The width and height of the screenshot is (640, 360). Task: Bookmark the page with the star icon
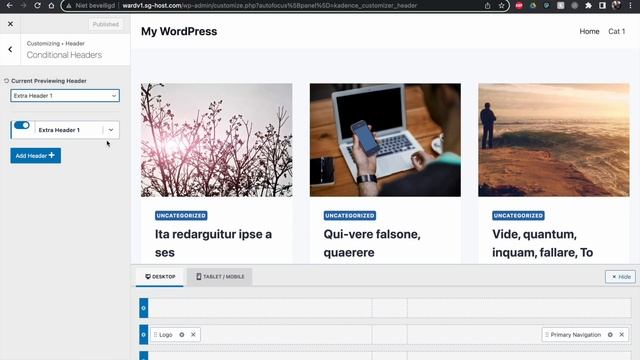click(x=502, y=6)
